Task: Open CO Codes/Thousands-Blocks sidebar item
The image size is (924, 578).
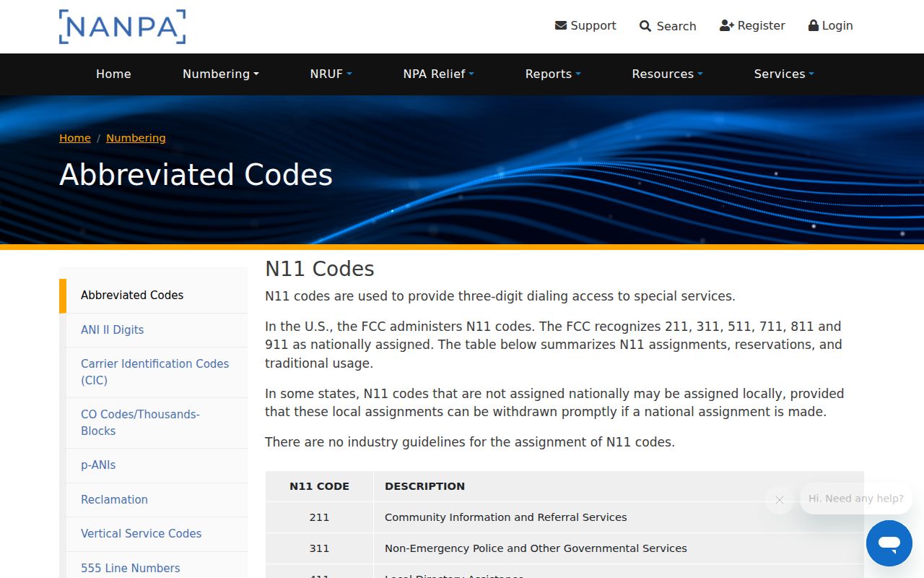Action: [x=157, y=423]
